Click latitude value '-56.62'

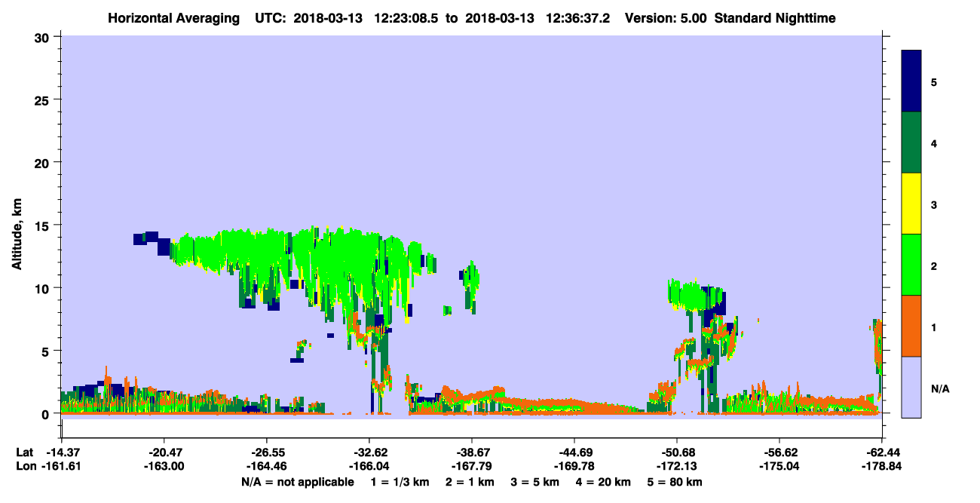click(x=779, y=452)
